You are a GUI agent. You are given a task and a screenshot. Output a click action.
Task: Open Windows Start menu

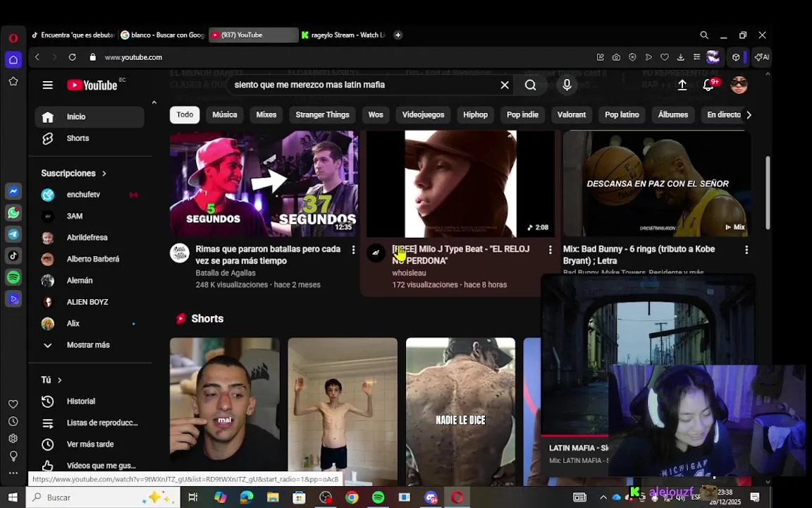coord(13,497)
